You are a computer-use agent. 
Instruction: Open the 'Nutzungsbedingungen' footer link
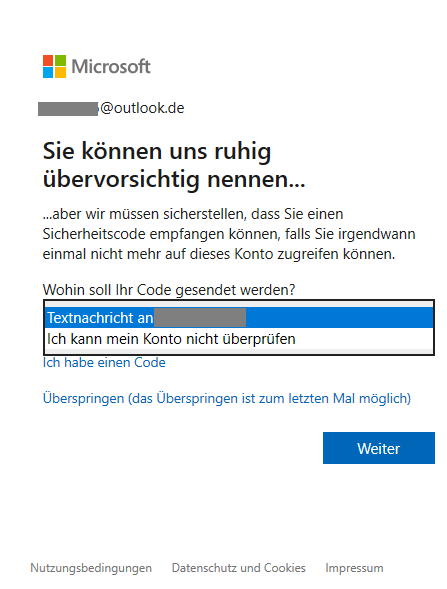tap(91, 568)
